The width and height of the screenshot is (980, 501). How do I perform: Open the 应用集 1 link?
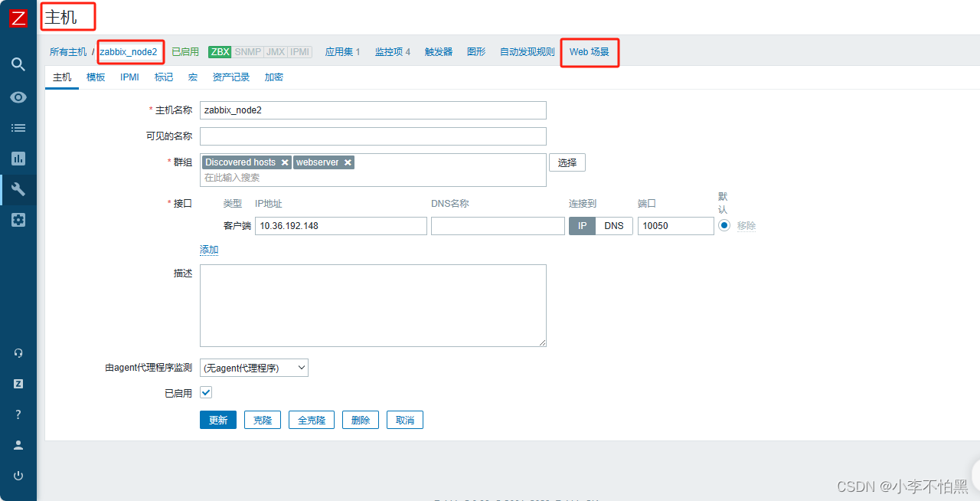pyautogui.click(x=342, y=52)
